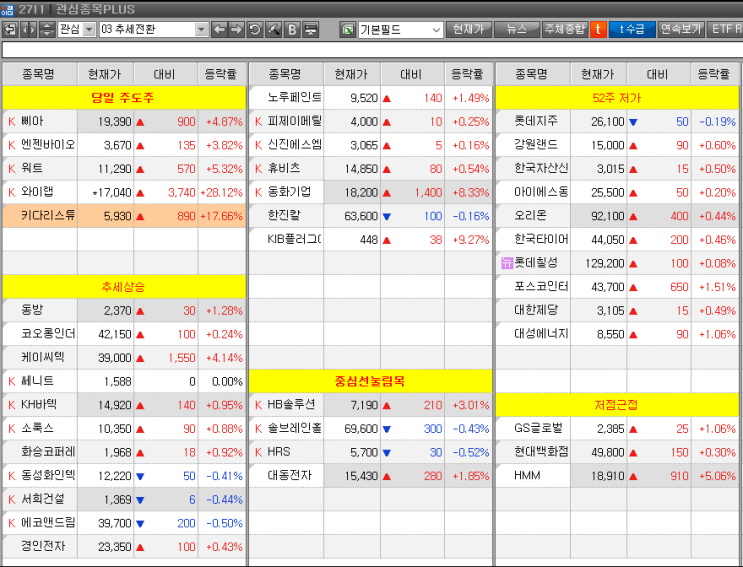Viewport: 743px width, 567px height.
Task: Select the 워트 stock row
Action: pos(124,169)
